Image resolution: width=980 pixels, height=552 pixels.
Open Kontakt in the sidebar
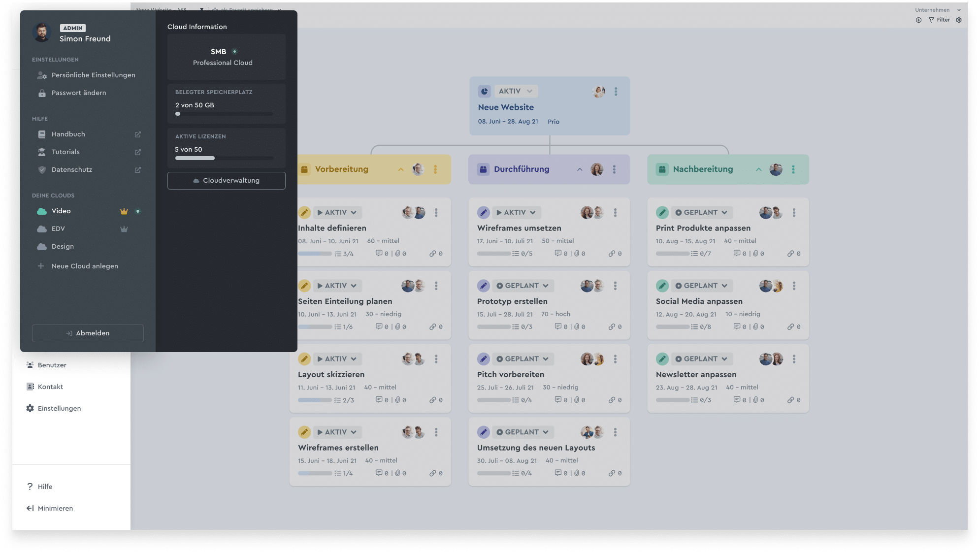[45, 387]
